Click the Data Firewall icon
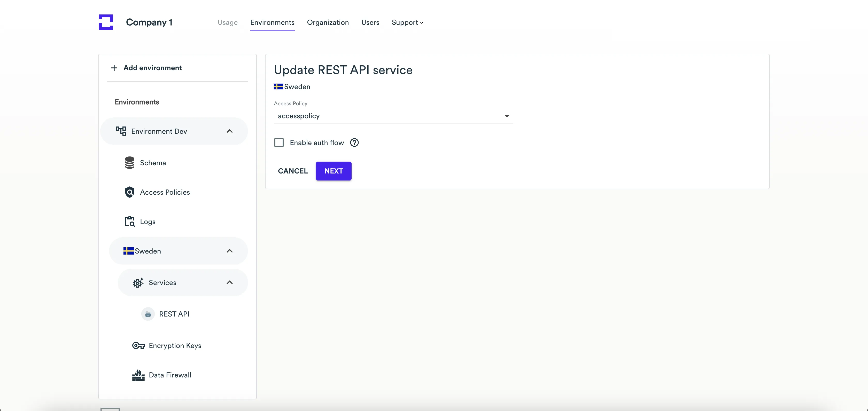Image resolution: width=868 pixels, height=411 pixels. click(x=138, y=375)
